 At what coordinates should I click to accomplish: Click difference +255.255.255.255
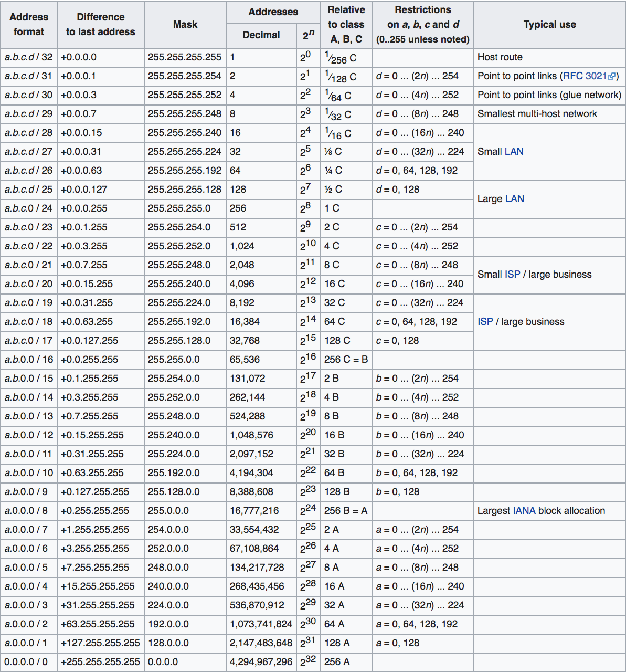[x=101, y=662]
